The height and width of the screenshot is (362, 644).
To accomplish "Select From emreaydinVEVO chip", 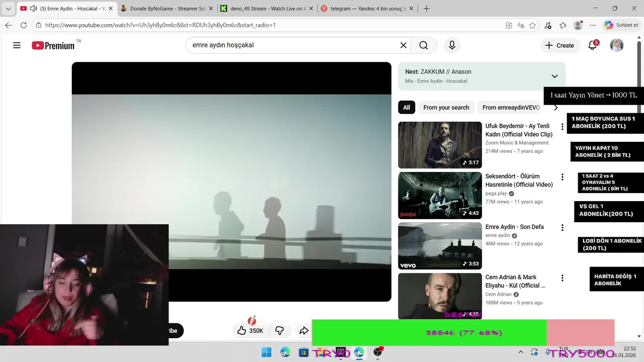I will (x=511, y=107).
